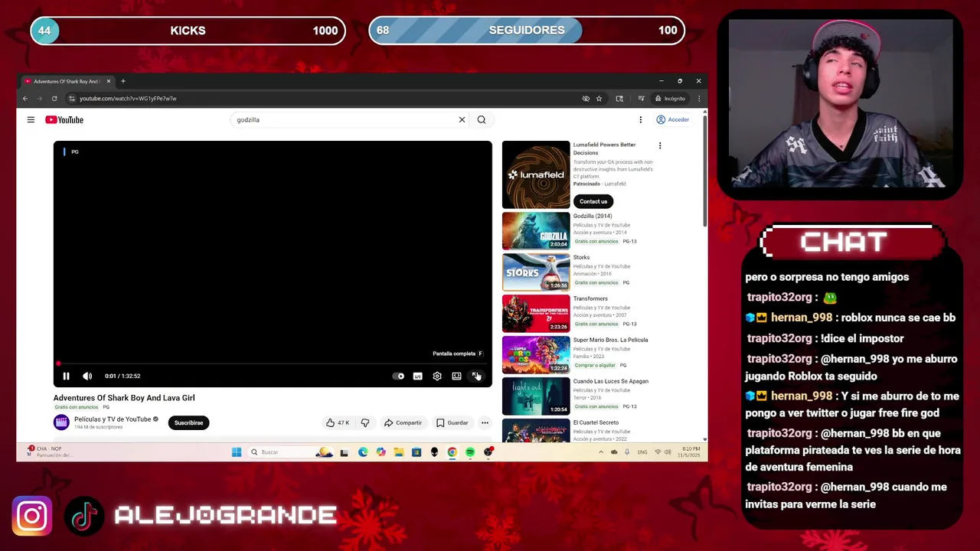Select Transformers movie title
This screenshot has width=980, height=551.
590,298
